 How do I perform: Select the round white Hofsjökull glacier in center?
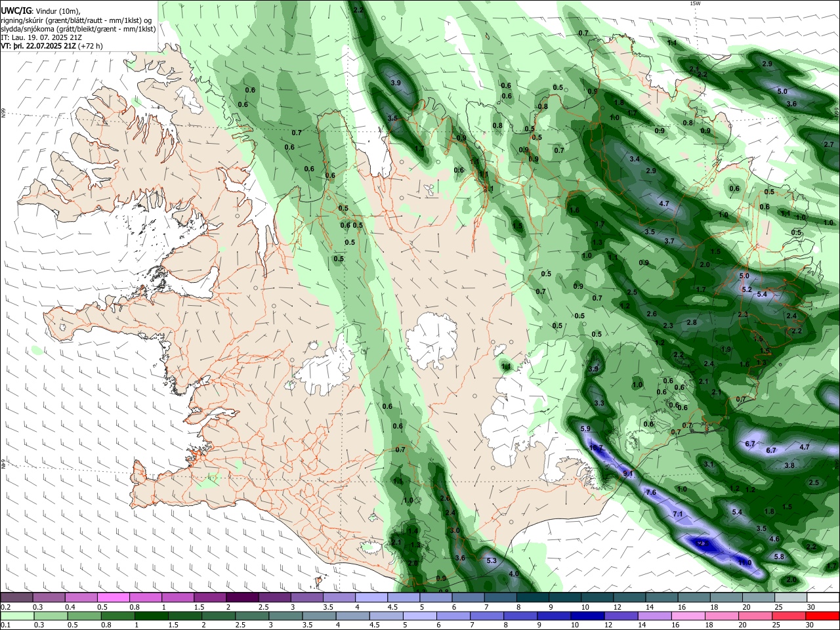432,341
